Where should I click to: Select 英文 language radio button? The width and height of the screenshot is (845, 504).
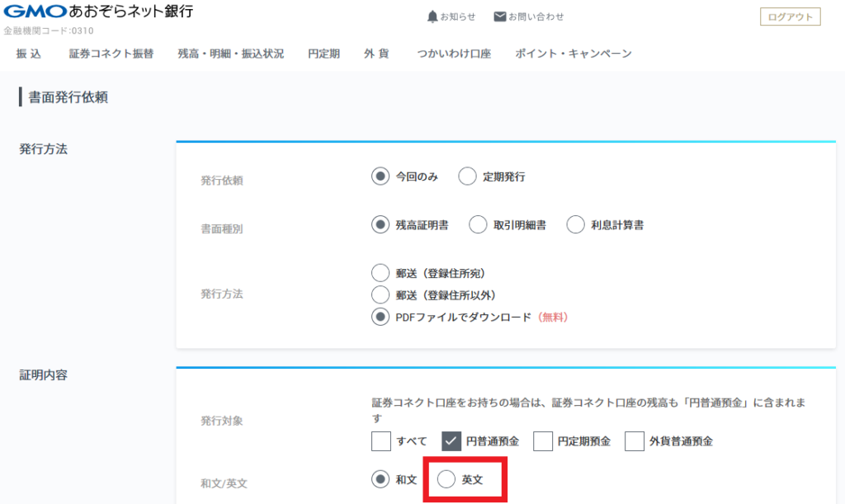tap(446, 479)
